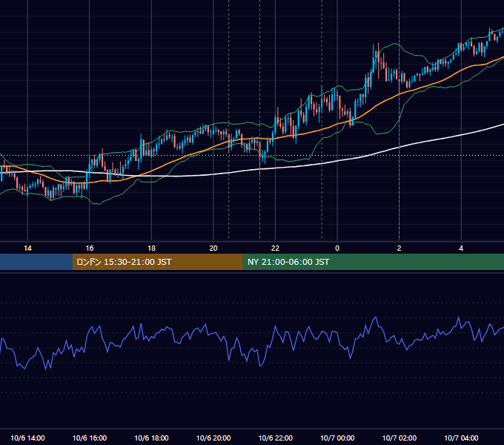Image resolution: width=504 pixels, height=445 pixels.
Task: Click the '4' hour label on price chart axis
Action: coord(461,248)
